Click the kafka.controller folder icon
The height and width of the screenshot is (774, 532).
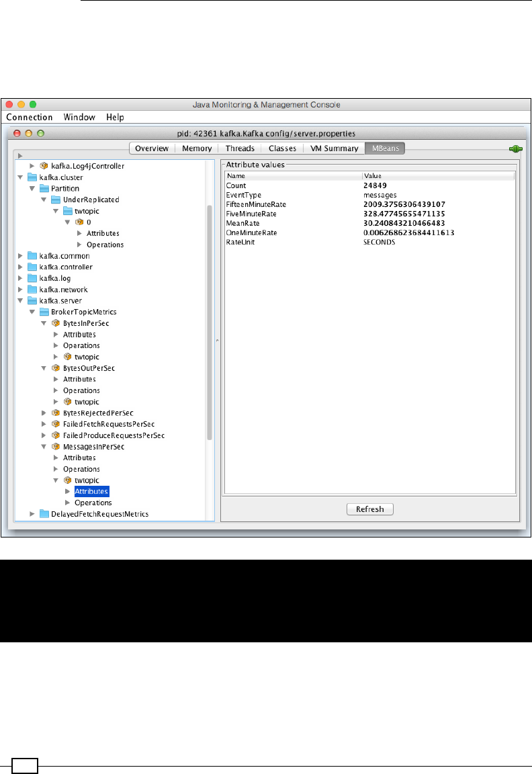[x=32, y=267]
